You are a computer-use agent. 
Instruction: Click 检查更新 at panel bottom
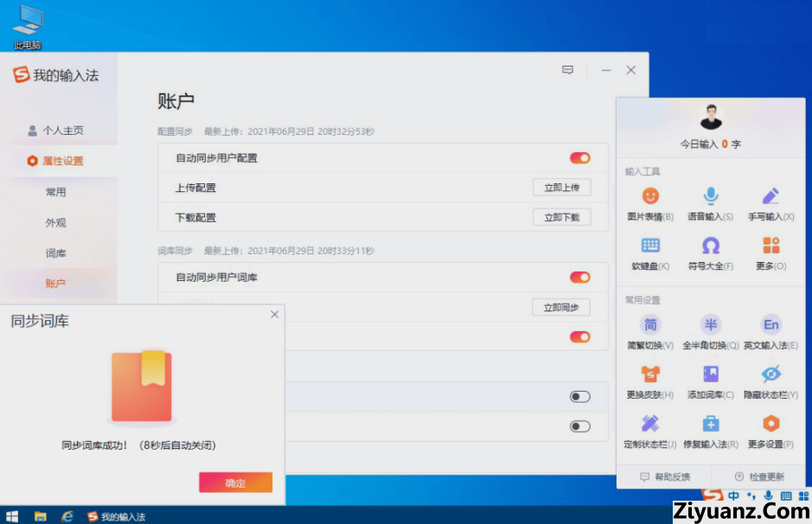coord(758,476)
